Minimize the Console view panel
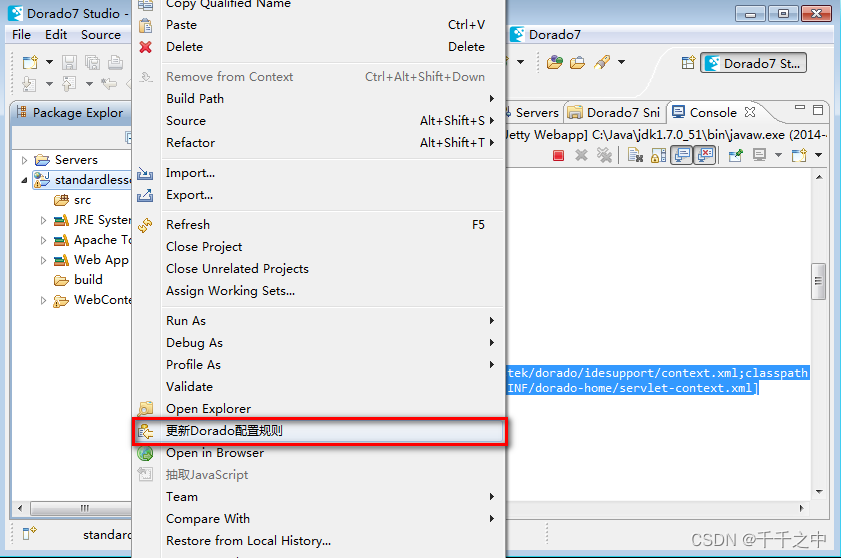 coord(800,108)
